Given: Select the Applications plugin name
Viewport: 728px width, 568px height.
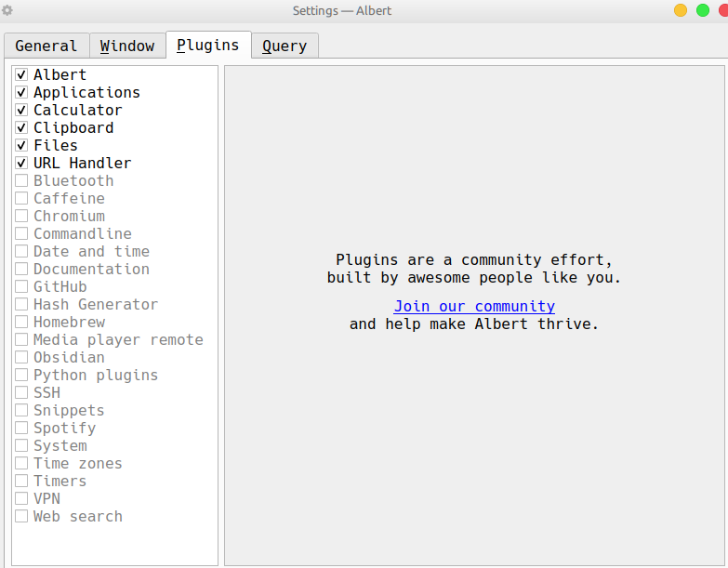Looking at the screenshot, I should coord(86,92).
